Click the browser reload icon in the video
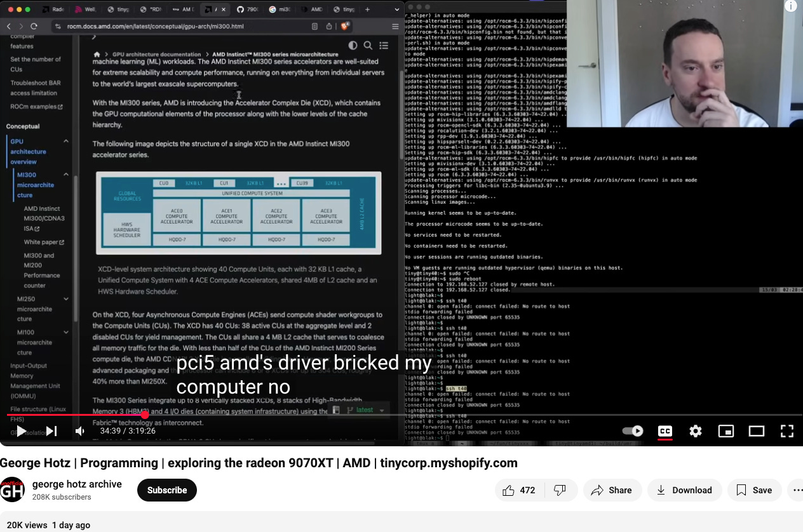This screenshot has width=803, height=532. coord(34,27)
